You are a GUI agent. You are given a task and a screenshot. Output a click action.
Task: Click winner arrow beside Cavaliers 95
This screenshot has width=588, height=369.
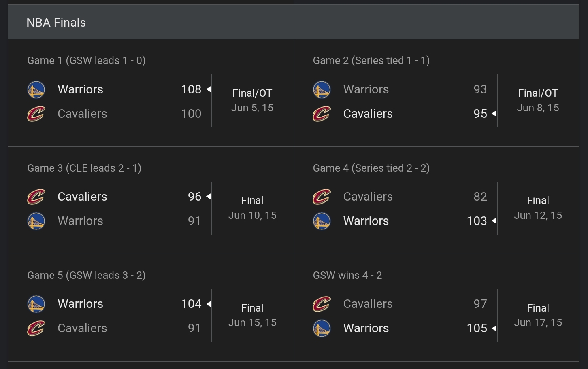pos(494,114)
